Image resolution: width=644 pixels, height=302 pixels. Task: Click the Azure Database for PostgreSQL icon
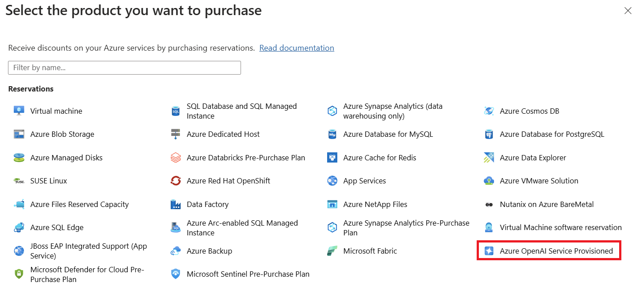[x=489, y=134]
